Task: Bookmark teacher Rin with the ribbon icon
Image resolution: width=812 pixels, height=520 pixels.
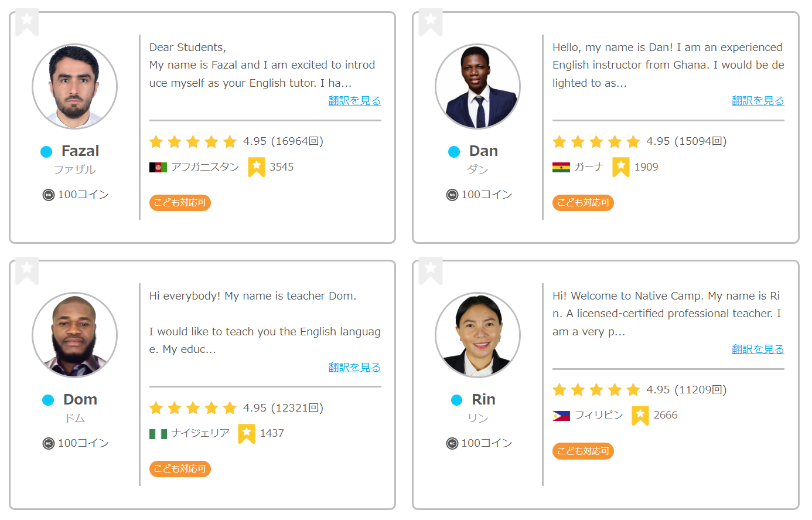Action: click(x=431, y=270)
